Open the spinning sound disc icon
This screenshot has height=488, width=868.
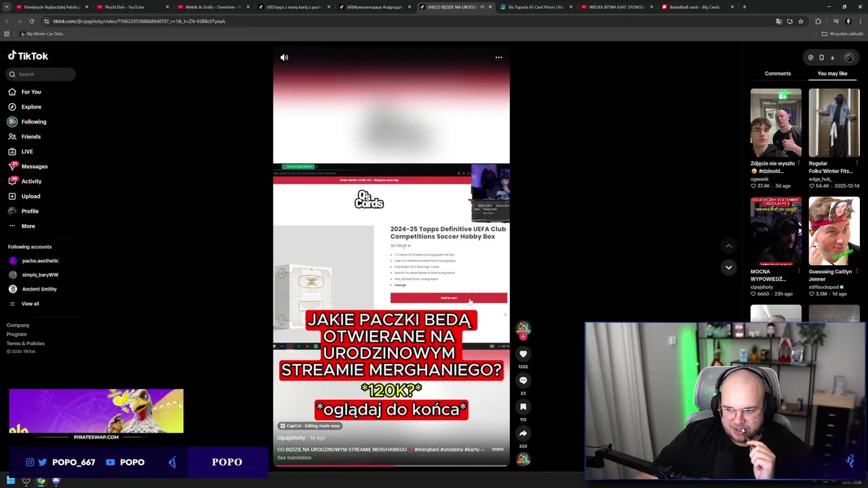523,460
